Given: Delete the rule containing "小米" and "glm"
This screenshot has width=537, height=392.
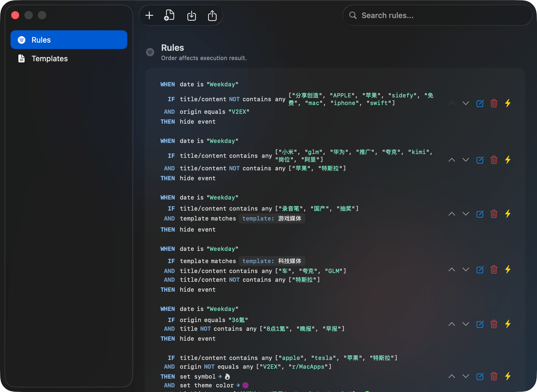Looking at the screenshot, I should pos(494,160).
